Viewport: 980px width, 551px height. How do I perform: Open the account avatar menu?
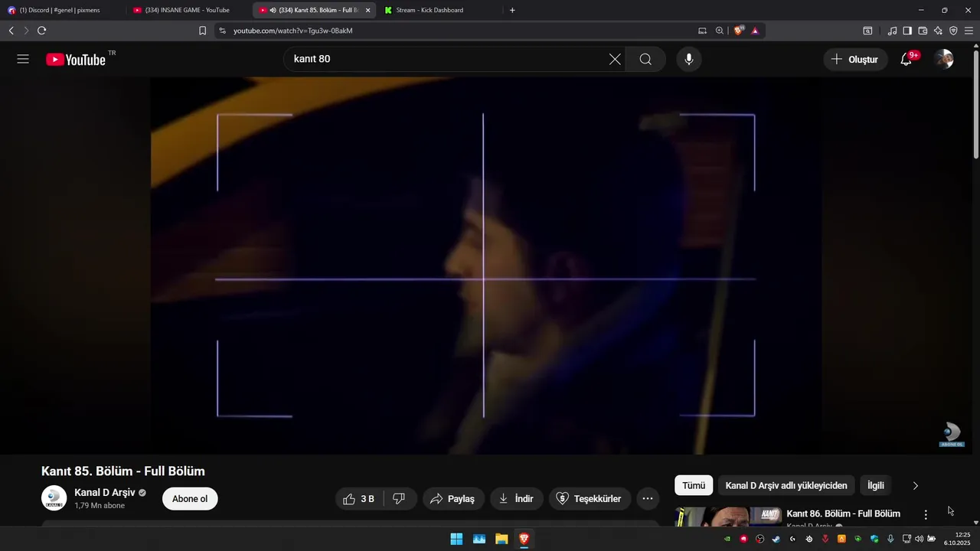[x=944, y=59]
